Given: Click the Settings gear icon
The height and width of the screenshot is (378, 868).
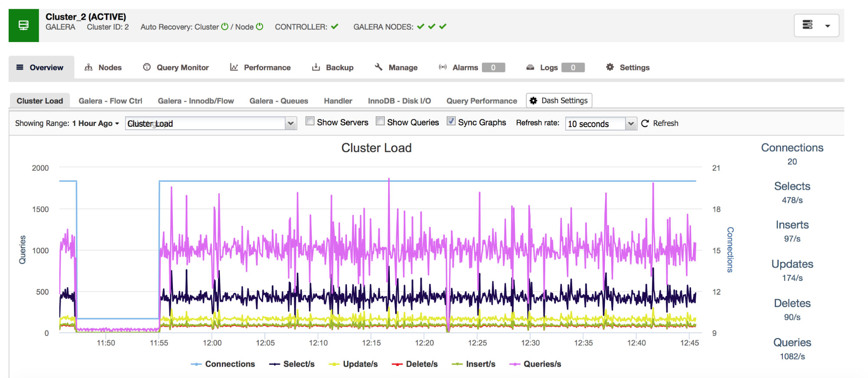Looking at the screenshot, I should 610,67.
